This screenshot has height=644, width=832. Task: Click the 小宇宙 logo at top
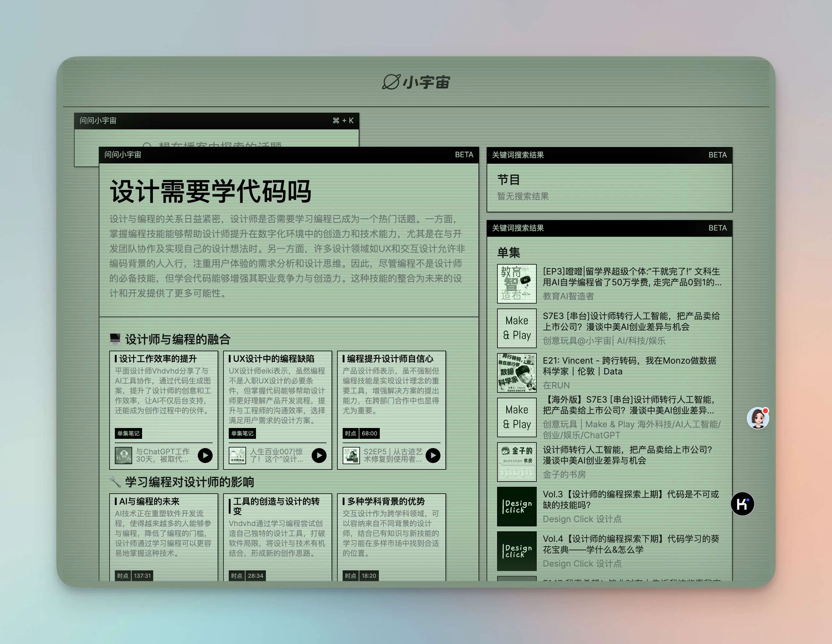[x=416, y=82]
